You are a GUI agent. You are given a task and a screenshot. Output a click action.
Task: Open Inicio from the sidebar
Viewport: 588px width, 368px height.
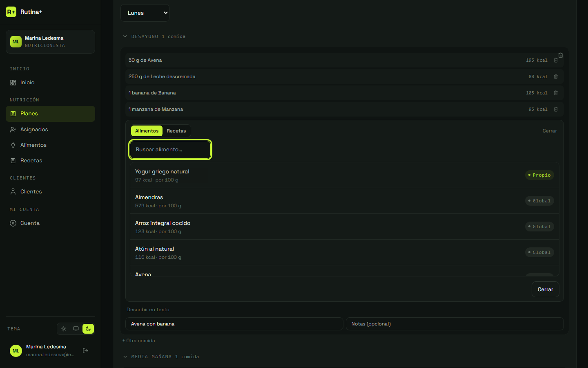pyautogui.click(x=50, y=83)
